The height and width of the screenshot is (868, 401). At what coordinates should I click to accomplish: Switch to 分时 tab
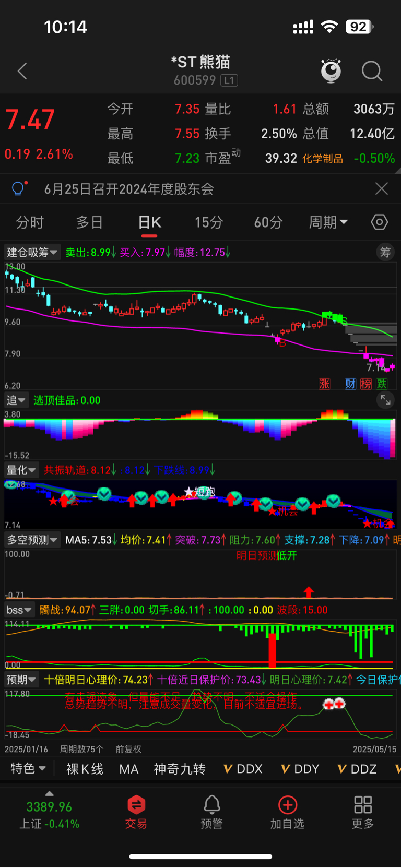coord(30,222)
